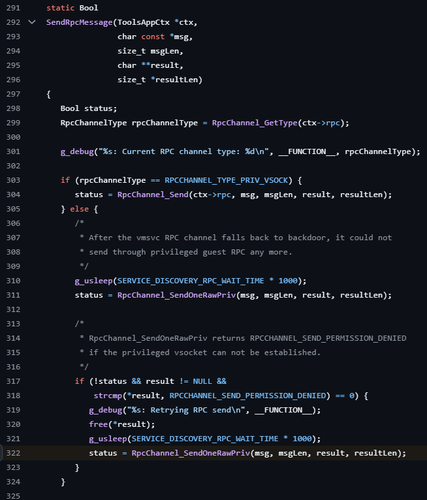Screen dimensions: 427x500
Task: Click the static keyword on line 291
Action: tap(60, 8)
